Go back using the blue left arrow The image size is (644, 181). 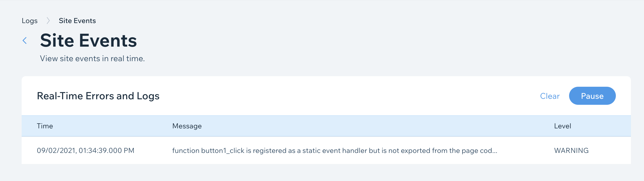click(25, 40)
